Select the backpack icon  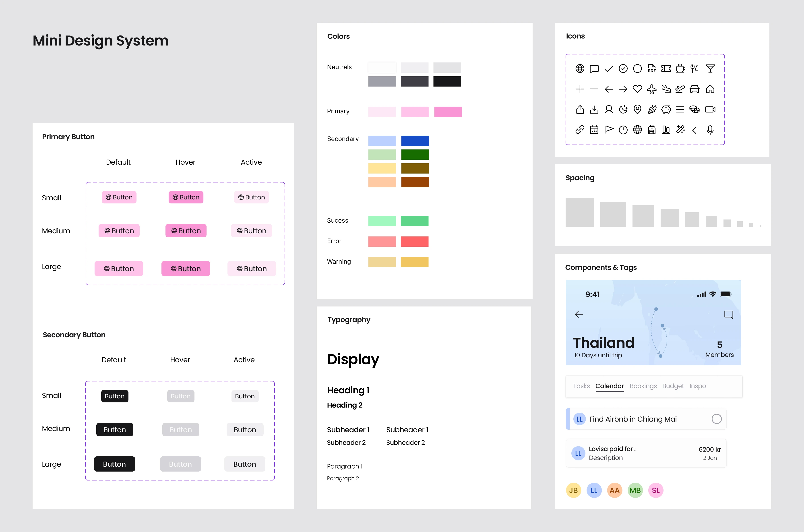(x=651, y=130)
